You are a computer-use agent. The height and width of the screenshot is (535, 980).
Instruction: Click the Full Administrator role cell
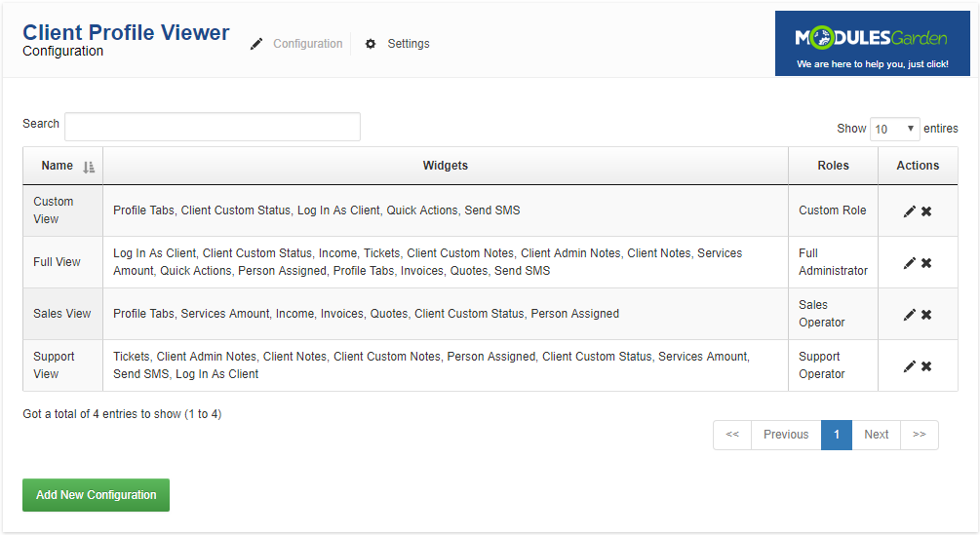(x=833, y=262)
